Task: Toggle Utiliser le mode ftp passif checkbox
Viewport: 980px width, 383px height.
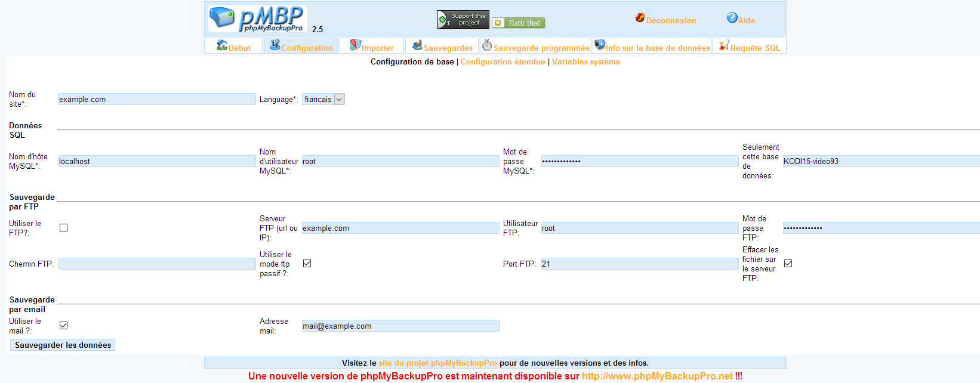Action: pos(307,264)
